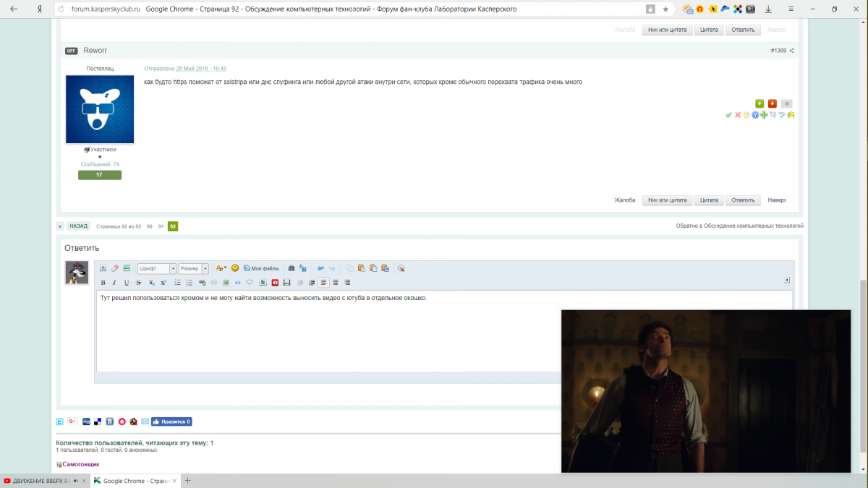Click the floating YouTube video window
Viewport: 868px width, 488px height.
pos(706,391)
